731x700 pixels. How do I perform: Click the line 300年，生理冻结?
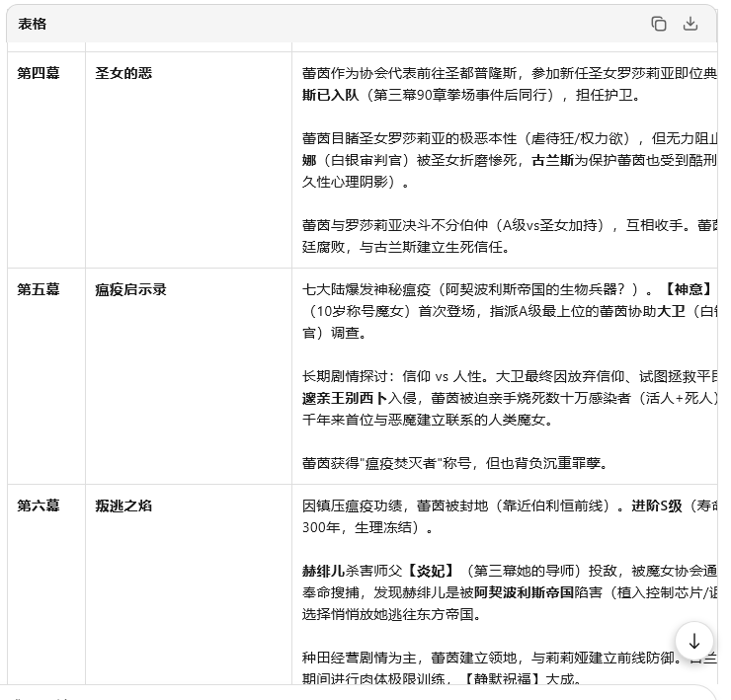pyautogui.click(x=367, y=527)
